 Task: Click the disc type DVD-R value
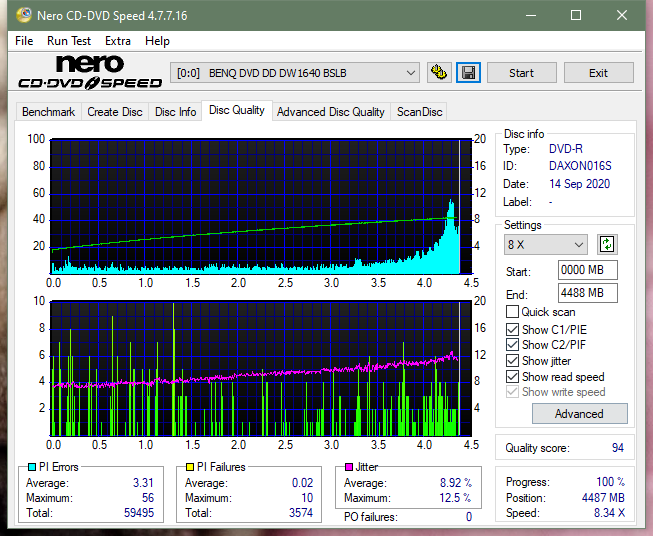(566, 149)
